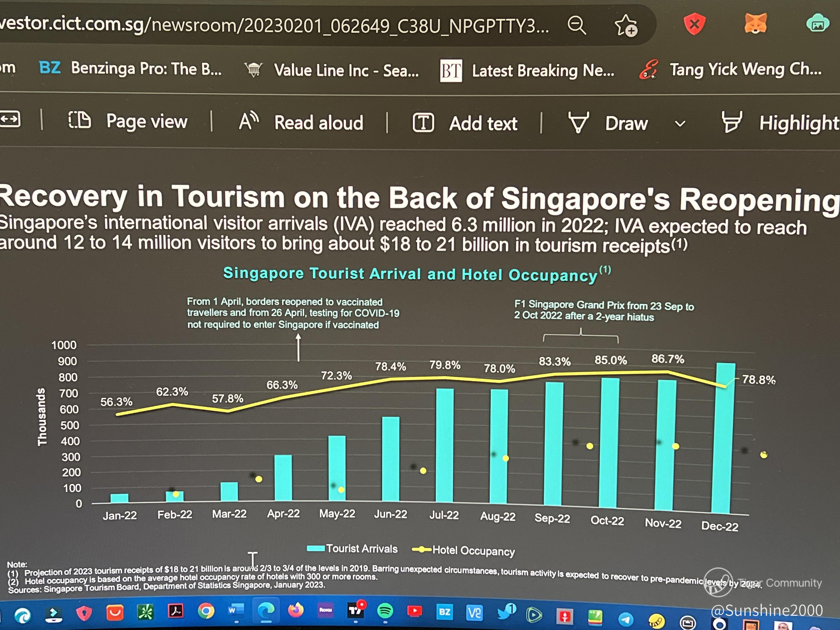
Task: Open Google Chrome in taskbar
Action: click(206, 611)
